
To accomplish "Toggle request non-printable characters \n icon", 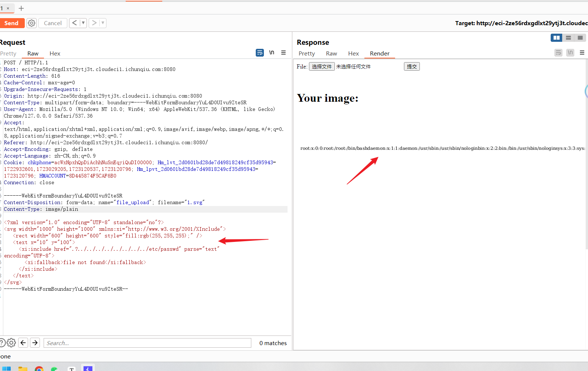I will pos(272,53).
